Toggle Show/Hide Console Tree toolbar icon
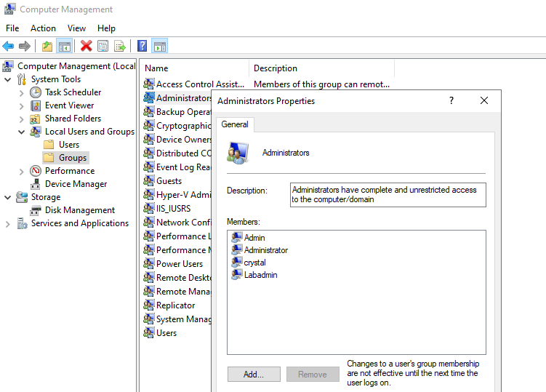546x392 pixels. (x=65, y=46)
